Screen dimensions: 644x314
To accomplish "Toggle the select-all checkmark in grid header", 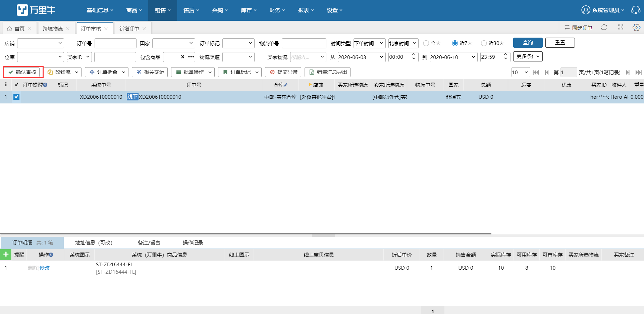I will [x=16, y=85].
